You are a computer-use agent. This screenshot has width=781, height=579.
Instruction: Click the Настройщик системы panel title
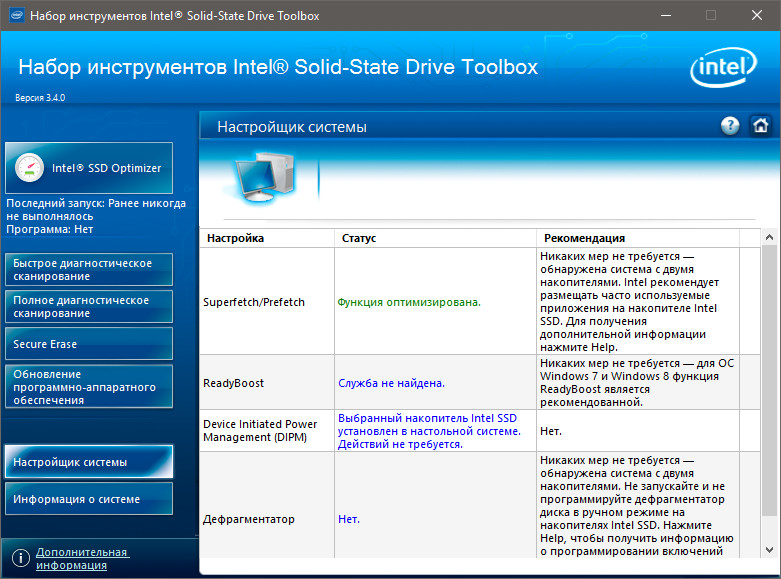(x=292, y=127)
